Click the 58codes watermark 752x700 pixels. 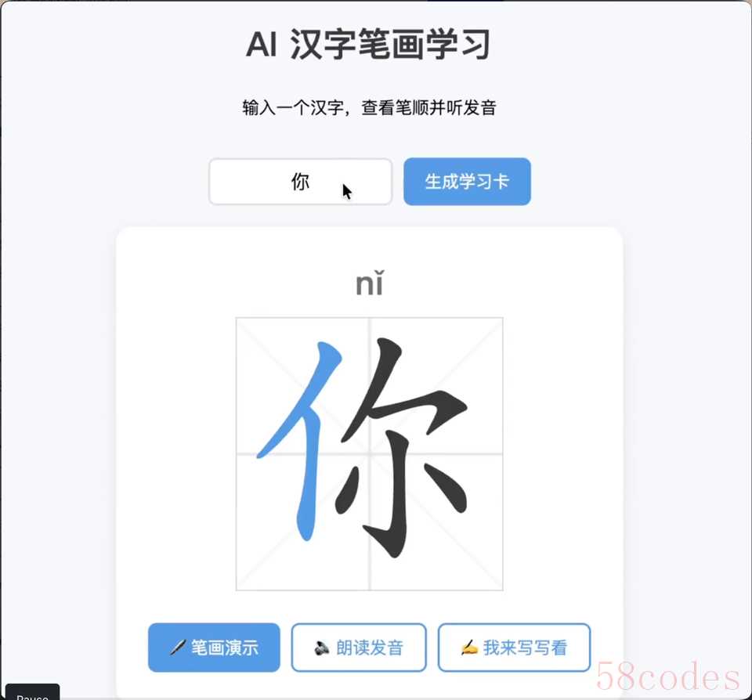click(668, 676)
